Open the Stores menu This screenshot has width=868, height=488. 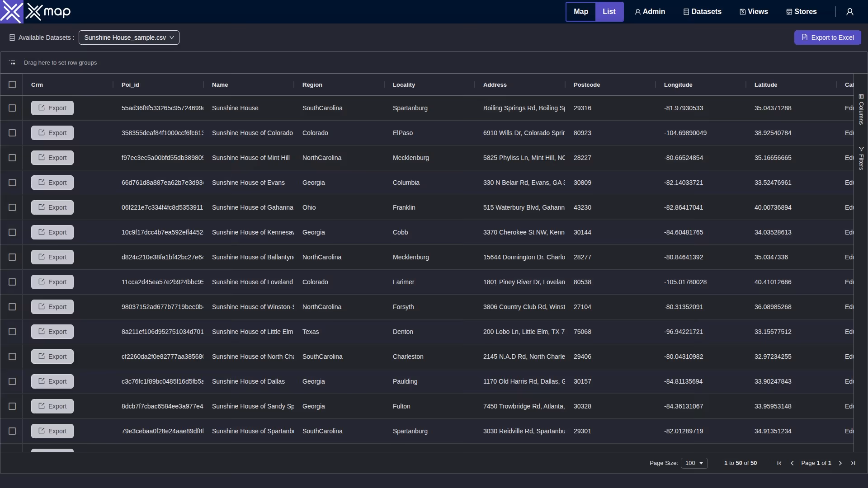[802, 12]
